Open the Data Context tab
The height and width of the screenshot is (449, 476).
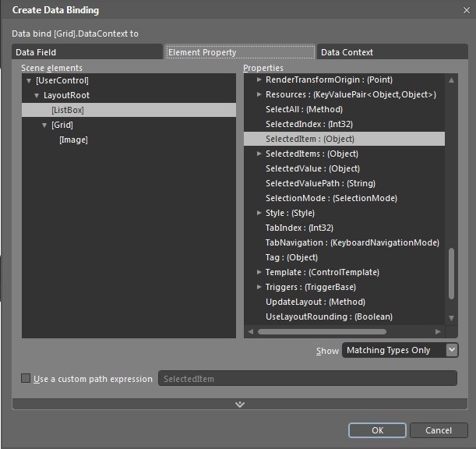[x=392, y=52]
